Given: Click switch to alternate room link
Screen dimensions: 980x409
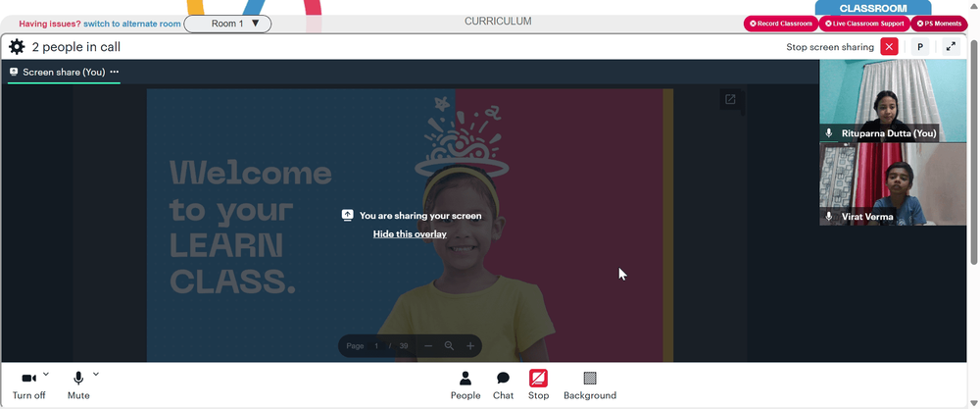Looking at the screenshot, I should pyautogui.click(x=132, y=24).
